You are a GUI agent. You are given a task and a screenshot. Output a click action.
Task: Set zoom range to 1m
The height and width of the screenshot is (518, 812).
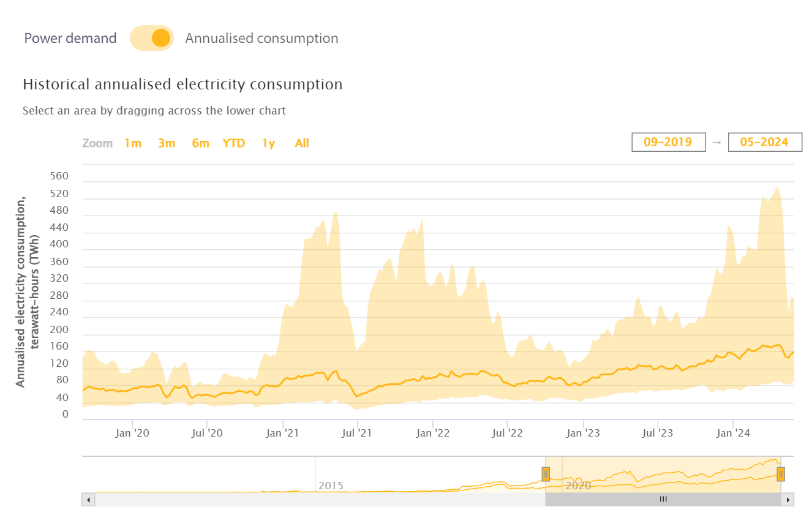[132, 143]
